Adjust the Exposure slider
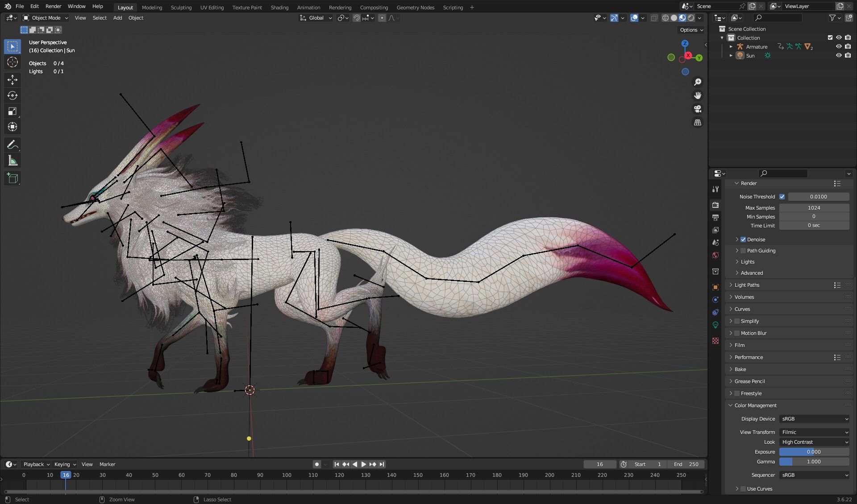Image resolution: width=857 pixels, height=504 pixels. point(814,452)
